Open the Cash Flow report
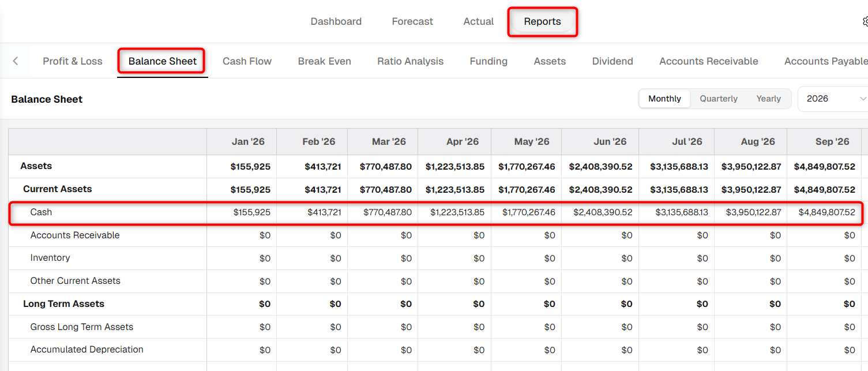The height and width of the screenshot is (371, 868). (247, 61)
